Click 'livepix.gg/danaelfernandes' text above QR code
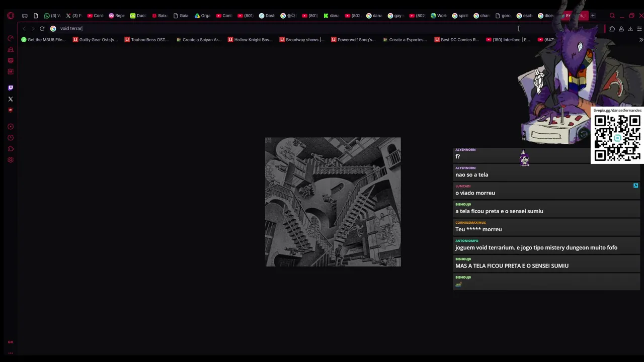The height and width of the screenshot is (362, 644). (x=617, y=111)
